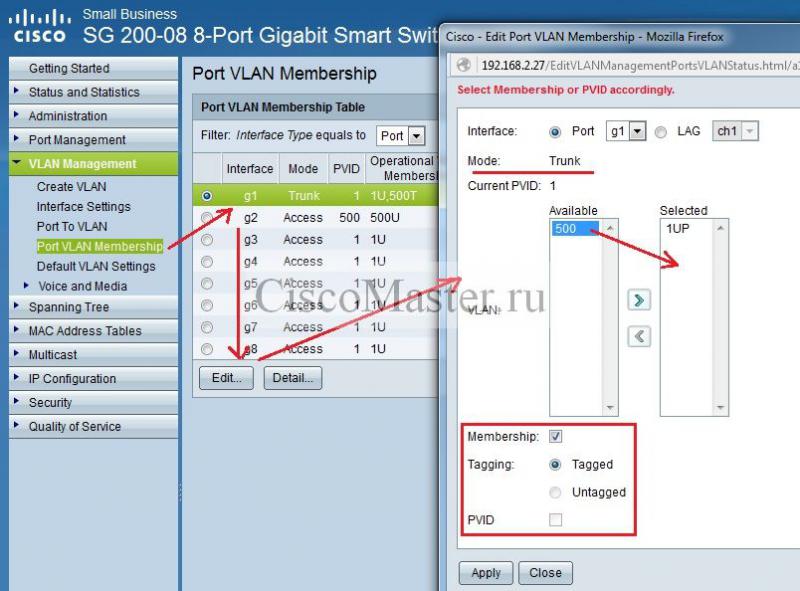
Task: Select radio button for row g7
Action: (207, 327)
